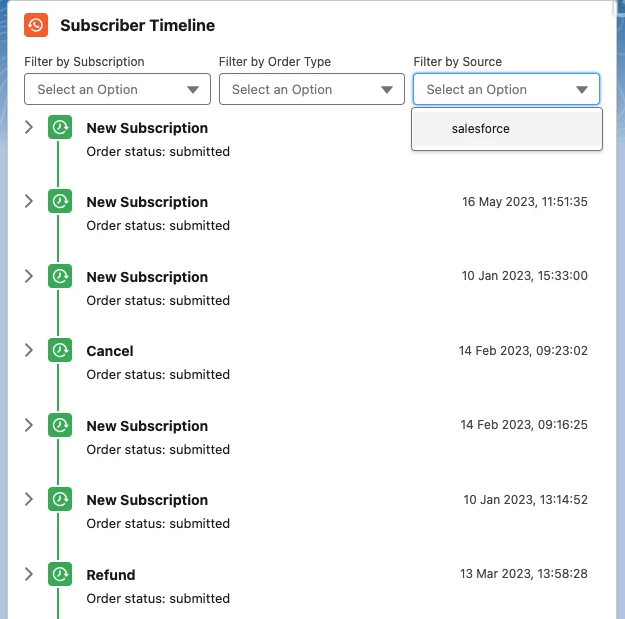
Task: Click the green icon for the Refund entry
Action: click(x=60, y=574)
